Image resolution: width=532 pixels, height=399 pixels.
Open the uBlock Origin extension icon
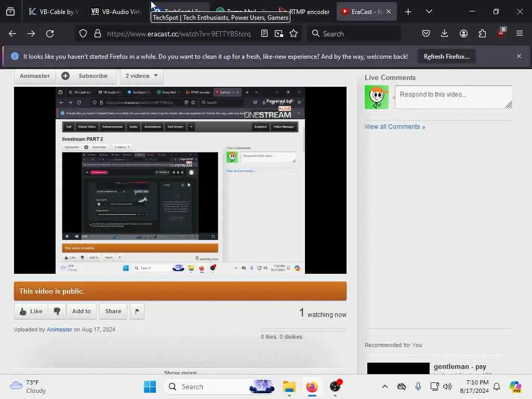tap(501, 33)
